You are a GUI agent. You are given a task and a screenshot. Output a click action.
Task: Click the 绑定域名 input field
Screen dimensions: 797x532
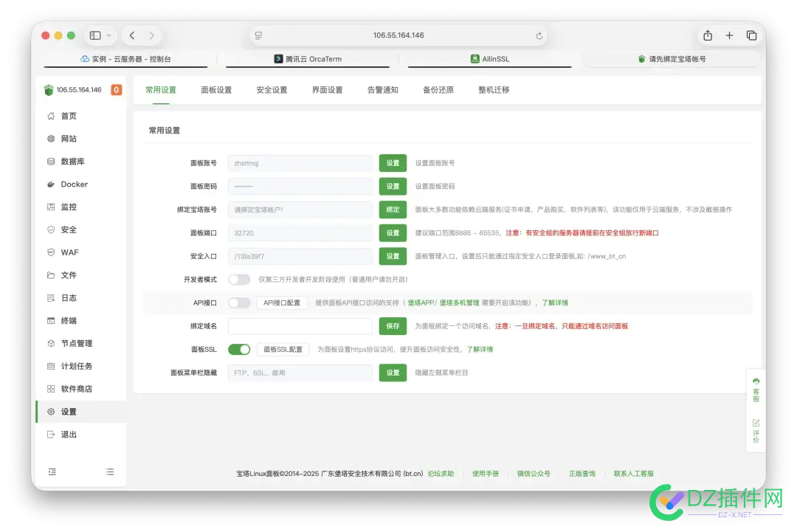[x=300, y=326]
